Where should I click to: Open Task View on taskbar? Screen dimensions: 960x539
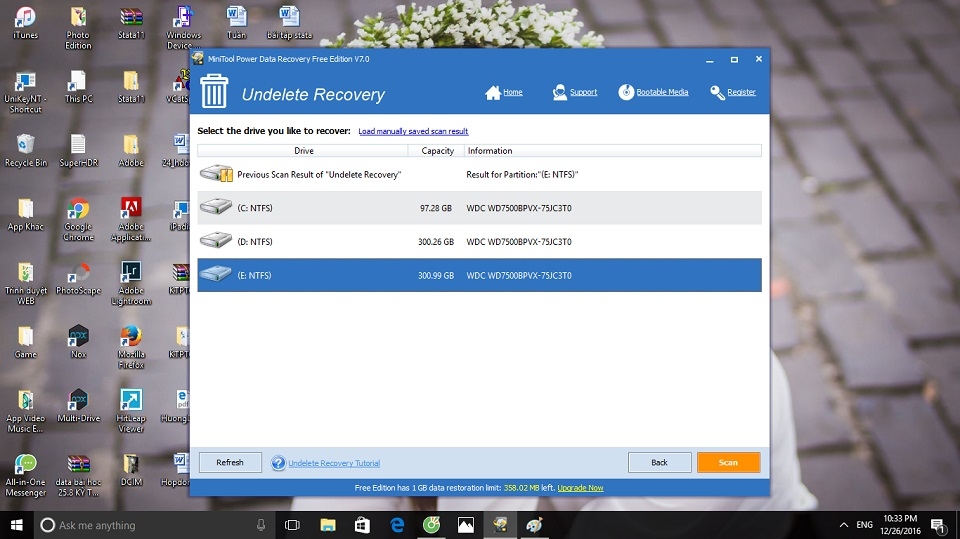[293, 525]
